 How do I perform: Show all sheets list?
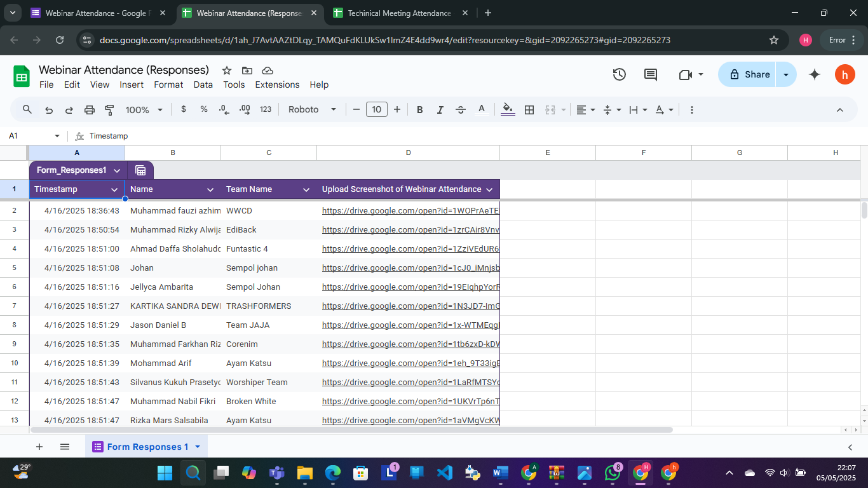(65, 447)
